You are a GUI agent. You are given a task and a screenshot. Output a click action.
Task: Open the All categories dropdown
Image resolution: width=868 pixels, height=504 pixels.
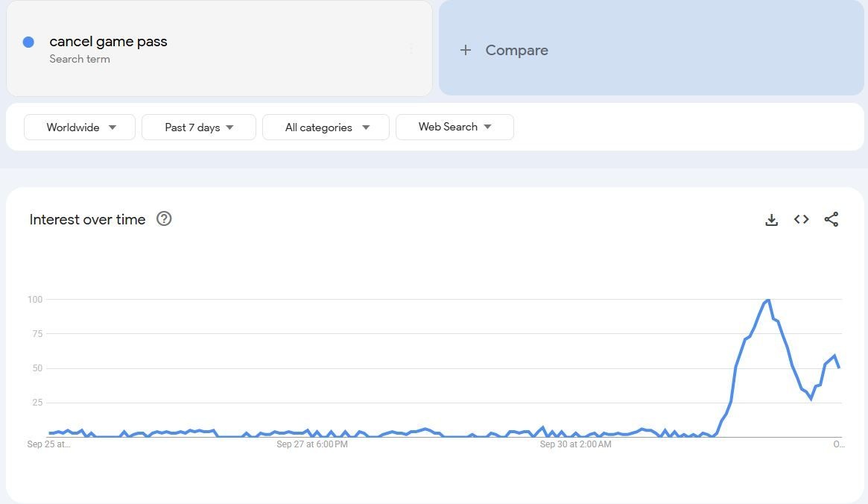326,127
